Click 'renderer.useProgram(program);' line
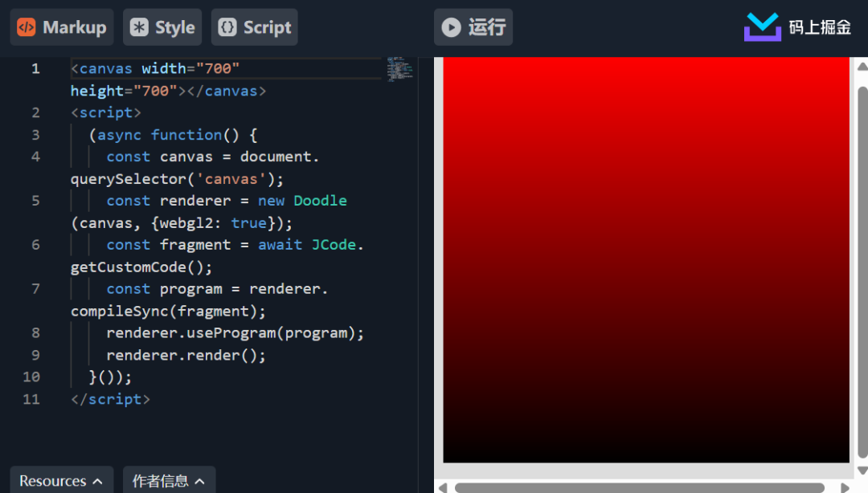Screen dimensions: 868x493 (x=235, y=333)
